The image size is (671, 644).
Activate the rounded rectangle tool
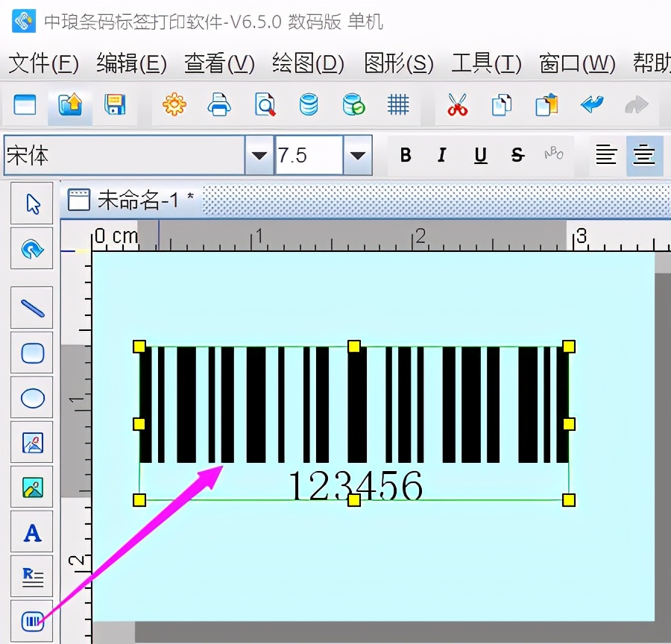(31, 353)
